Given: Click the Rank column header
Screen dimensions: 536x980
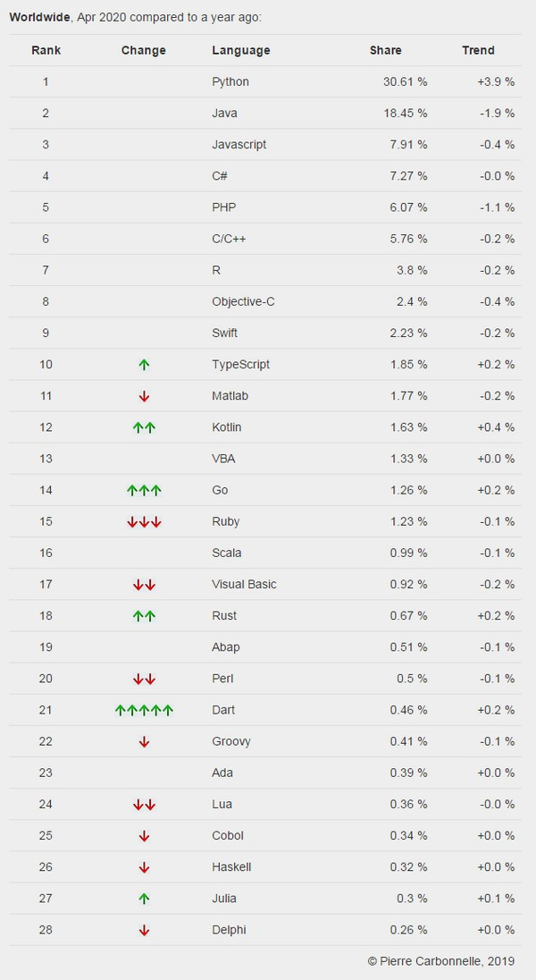Looking at the screenshot, I should 46,50.
